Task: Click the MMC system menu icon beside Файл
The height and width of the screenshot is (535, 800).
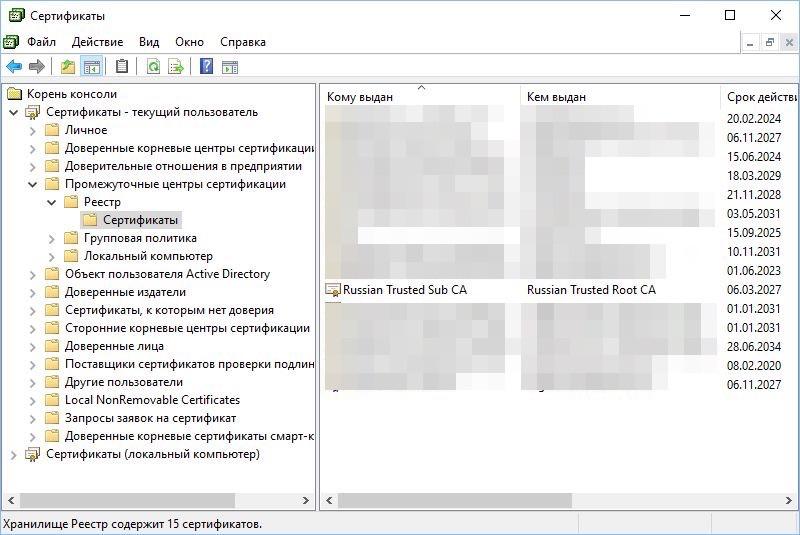Action: pyautogui.click(x=11, y=42)
